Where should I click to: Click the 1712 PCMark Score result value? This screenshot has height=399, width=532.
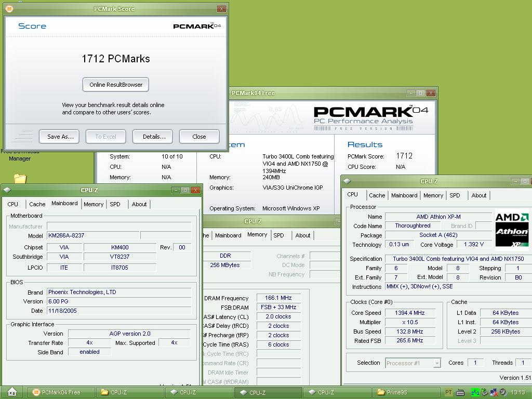[404, 156]
